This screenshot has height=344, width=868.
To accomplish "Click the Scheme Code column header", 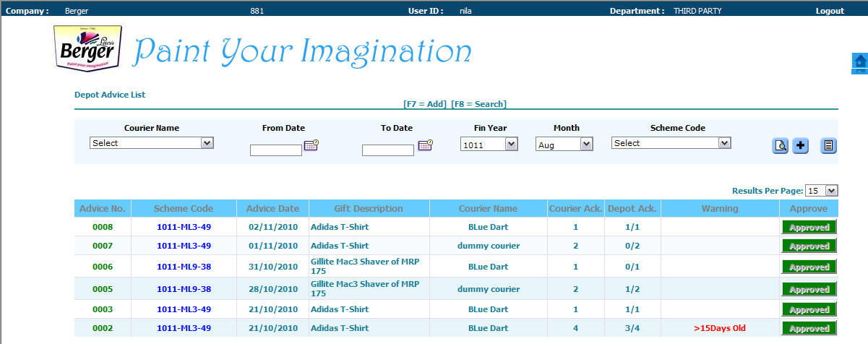I will tap(184, 208).
